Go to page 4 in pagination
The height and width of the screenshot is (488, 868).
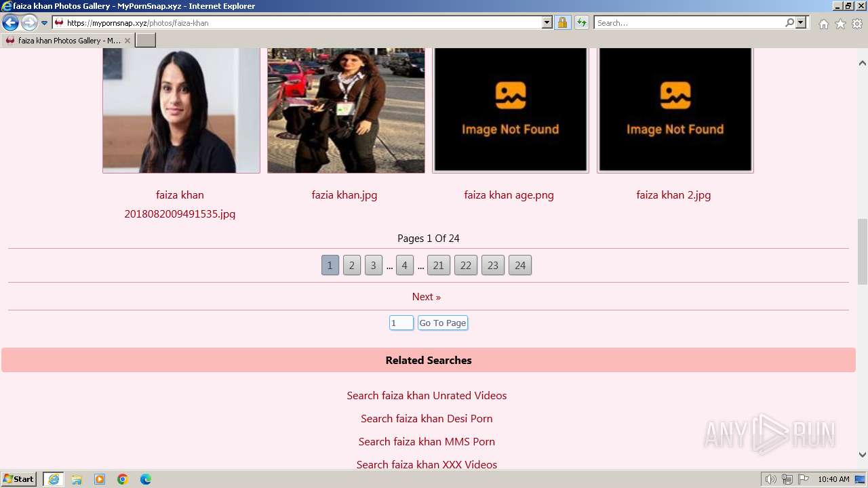click(405, 265)
